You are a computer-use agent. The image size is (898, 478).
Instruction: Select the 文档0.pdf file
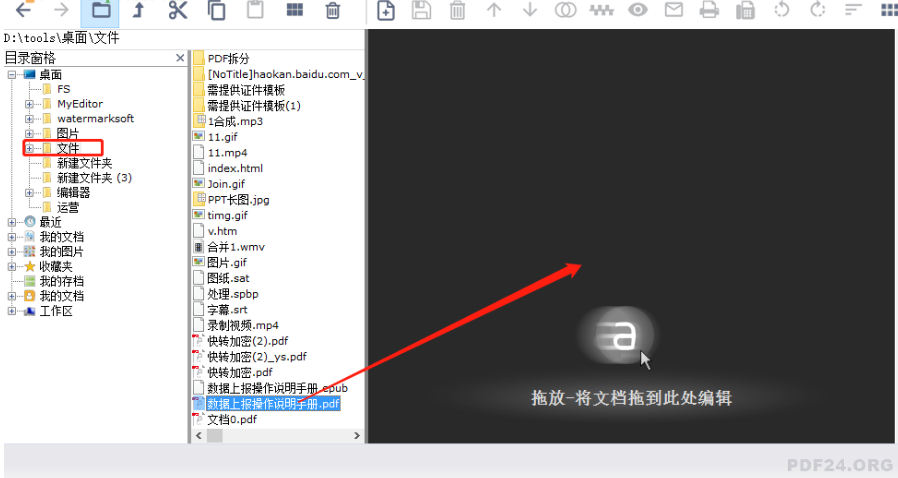click(x=232, y=420)
